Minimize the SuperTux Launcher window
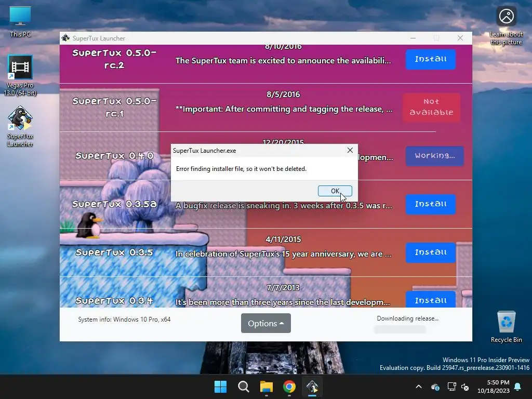The image size is (532, 399). 413,38
